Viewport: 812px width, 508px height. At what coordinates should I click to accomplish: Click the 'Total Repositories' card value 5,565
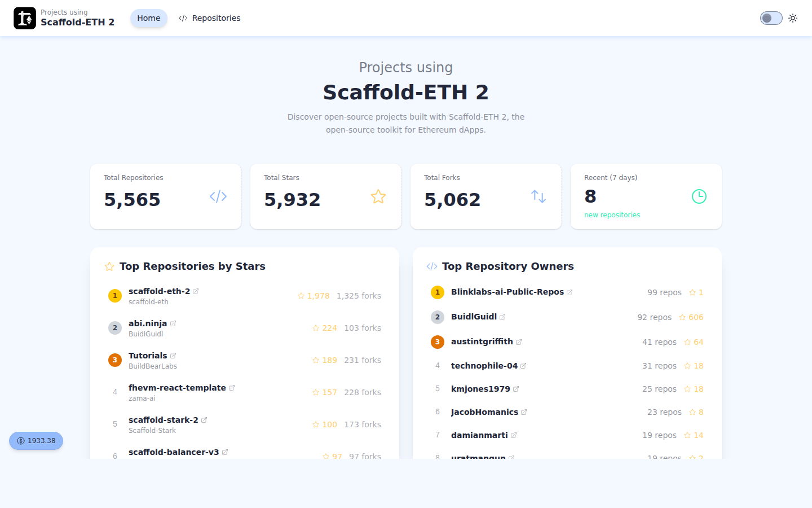click(133, 200)
